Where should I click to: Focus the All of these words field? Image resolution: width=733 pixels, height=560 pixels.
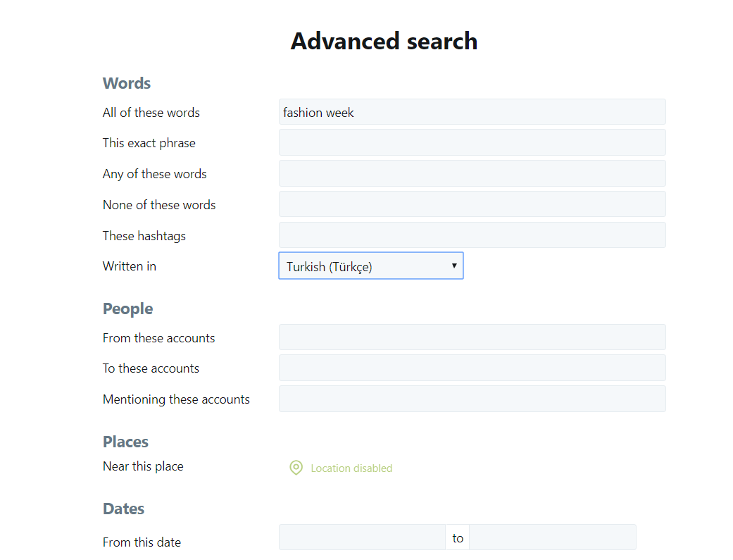[x=472, y=112]
